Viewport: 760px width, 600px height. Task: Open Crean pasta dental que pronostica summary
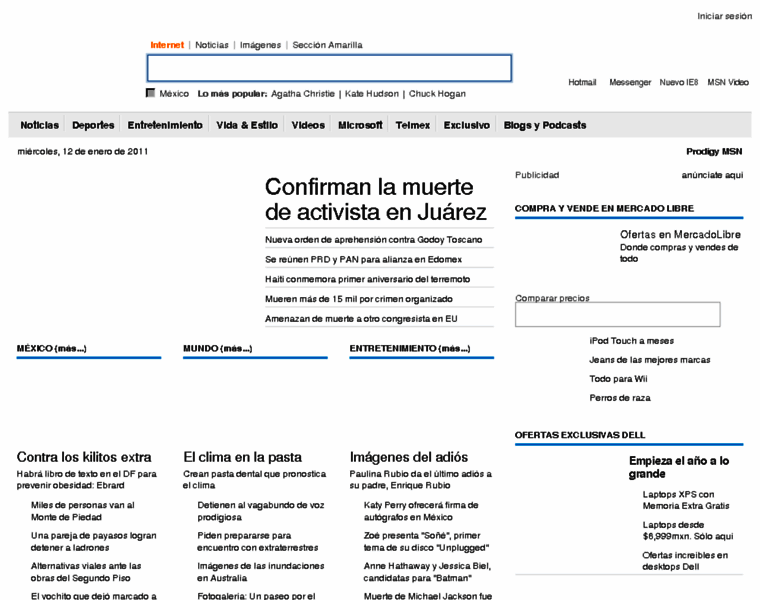click(254, 479)
